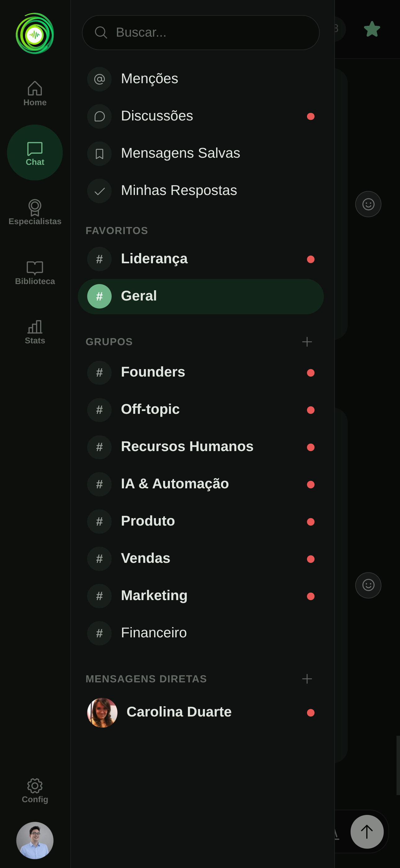
Task: Open the Financeiro channel
Action: (153, 633)
